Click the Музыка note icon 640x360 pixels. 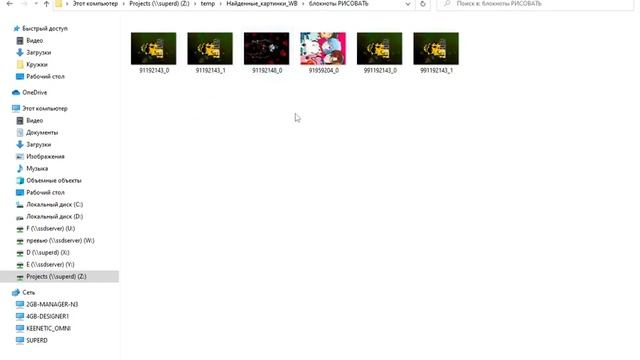20,169
